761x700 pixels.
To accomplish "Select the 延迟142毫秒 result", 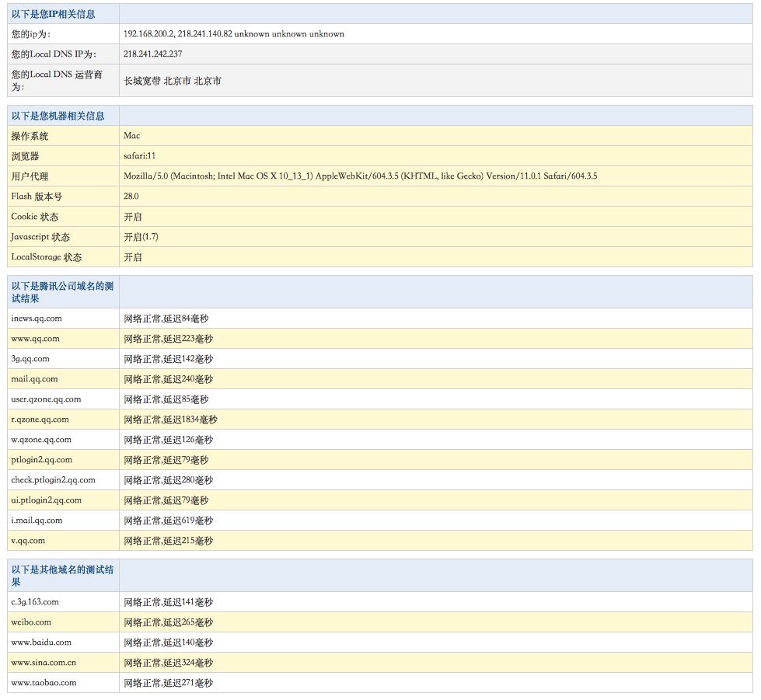I will tap(188, 359).
